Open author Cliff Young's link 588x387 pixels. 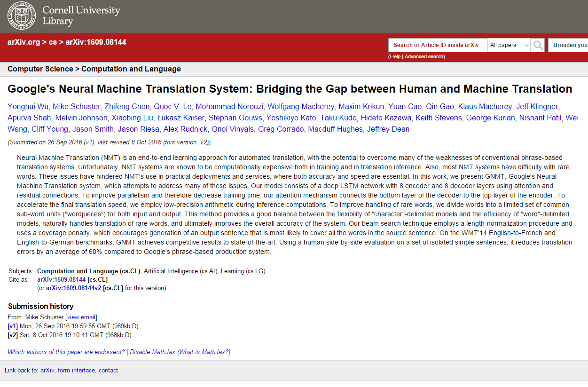(x=50, y=129)
